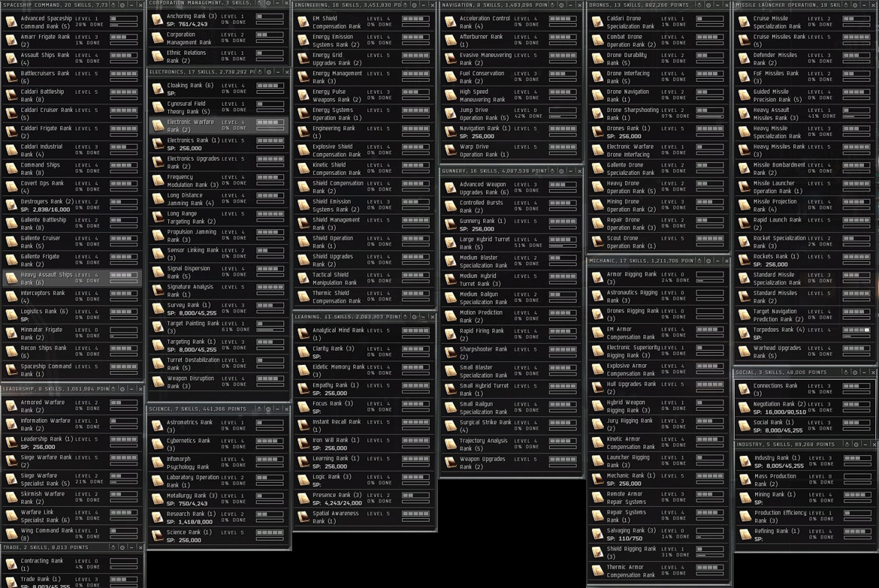Select the Heavy Assault Ships skill book icon
This screenshot has height=588, width=879.
point(11,279)
